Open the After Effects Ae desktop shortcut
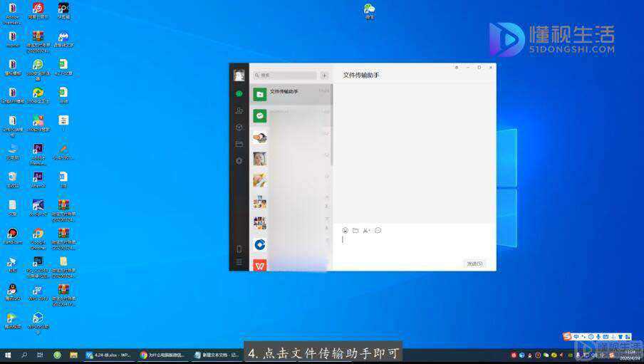Screen dimensions: 644x364 38,180
